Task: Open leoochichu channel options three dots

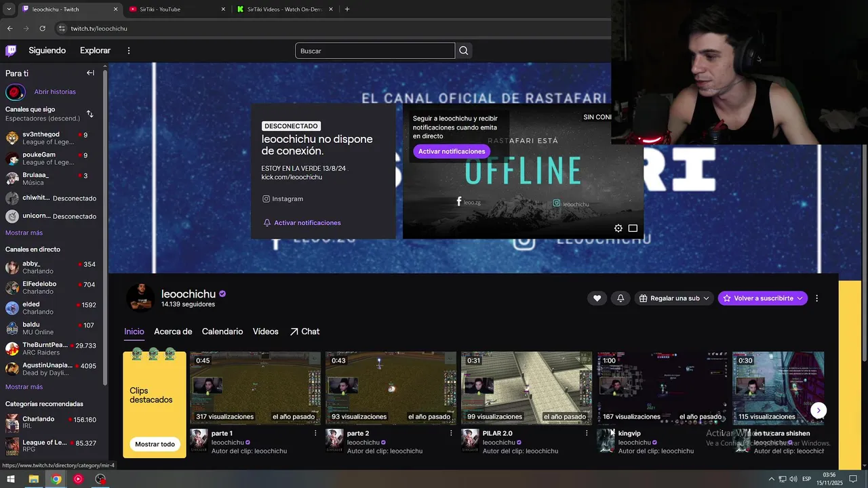Action: (x=816, y=298)
